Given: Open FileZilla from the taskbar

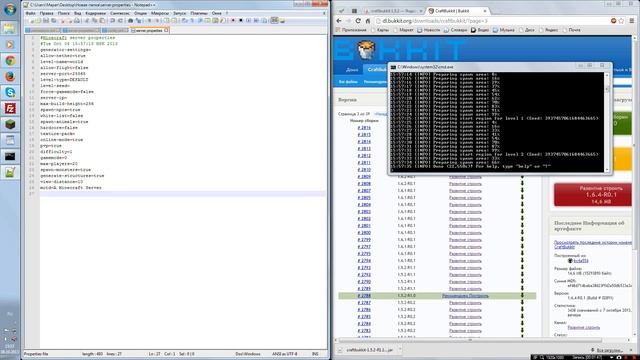Looking at the screenshot, I should pyautogui.click(x=10, y=108).
